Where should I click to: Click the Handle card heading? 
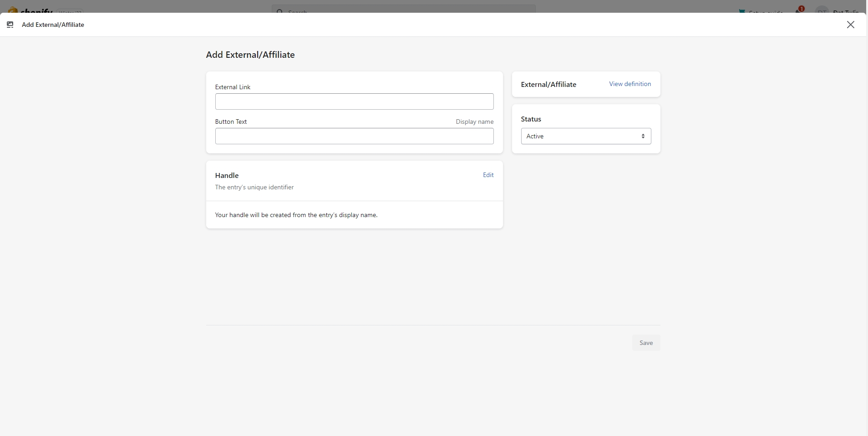pos(227,175)
